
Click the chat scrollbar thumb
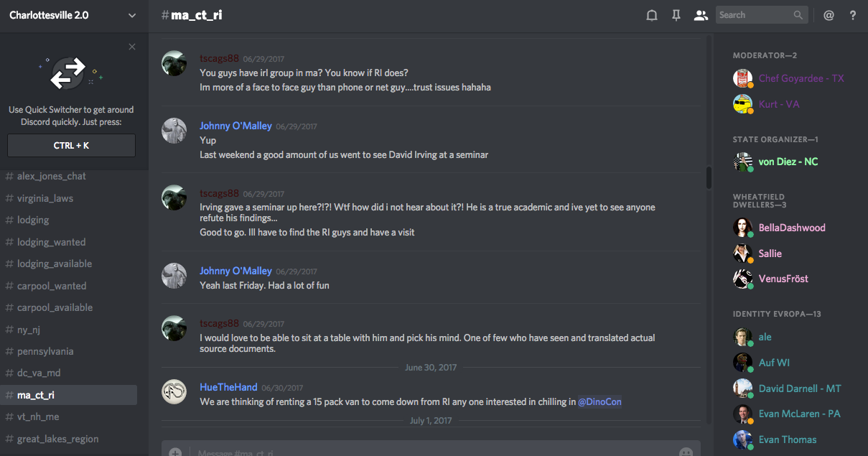(709, 177)
